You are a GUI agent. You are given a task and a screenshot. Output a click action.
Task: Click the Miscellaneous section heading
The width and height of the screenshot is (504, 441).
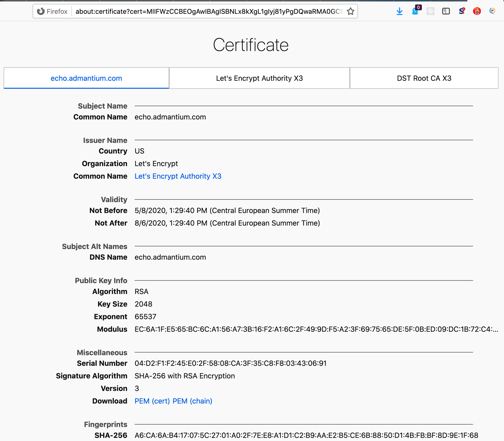point(102,353)
